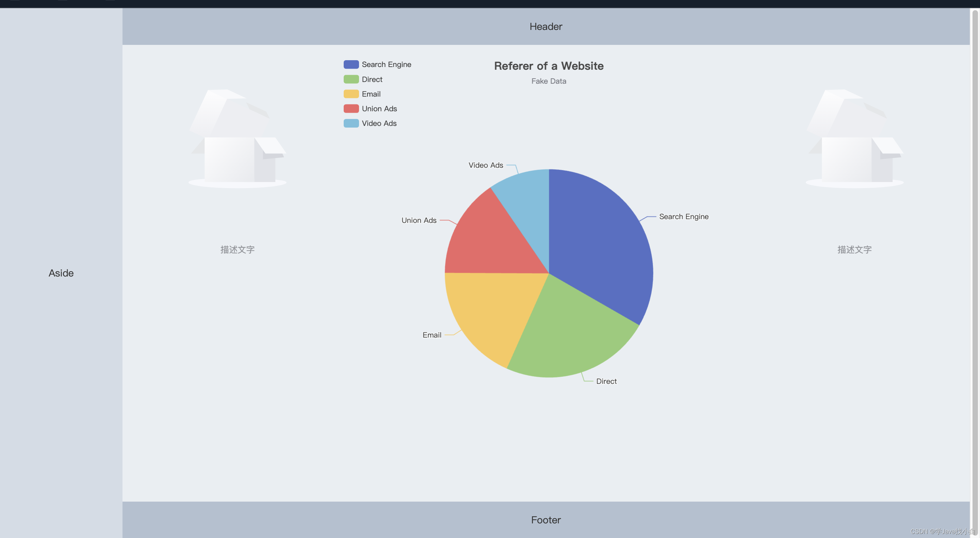The width and height of the screenshot is (980, 538).
Task: Click the vertical page scrollbar
Action: [975, 273]
